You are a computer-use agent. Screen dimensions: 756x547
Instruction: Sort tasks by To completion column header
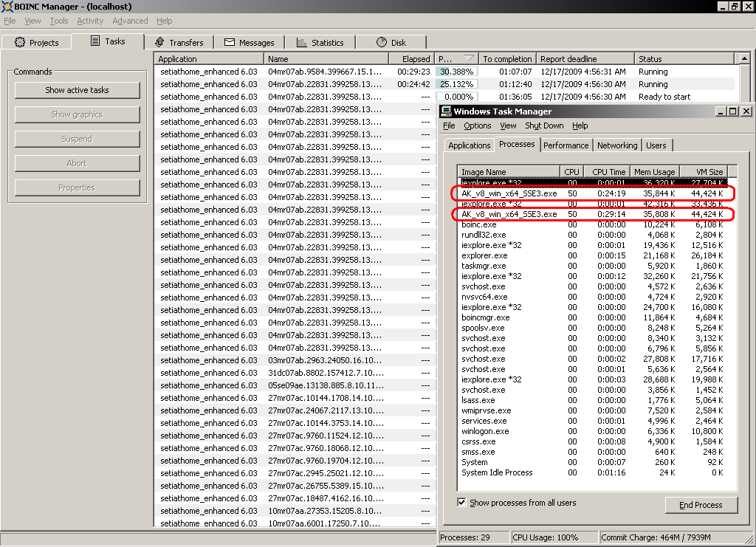pyautogui.click(x=507, y=59)
